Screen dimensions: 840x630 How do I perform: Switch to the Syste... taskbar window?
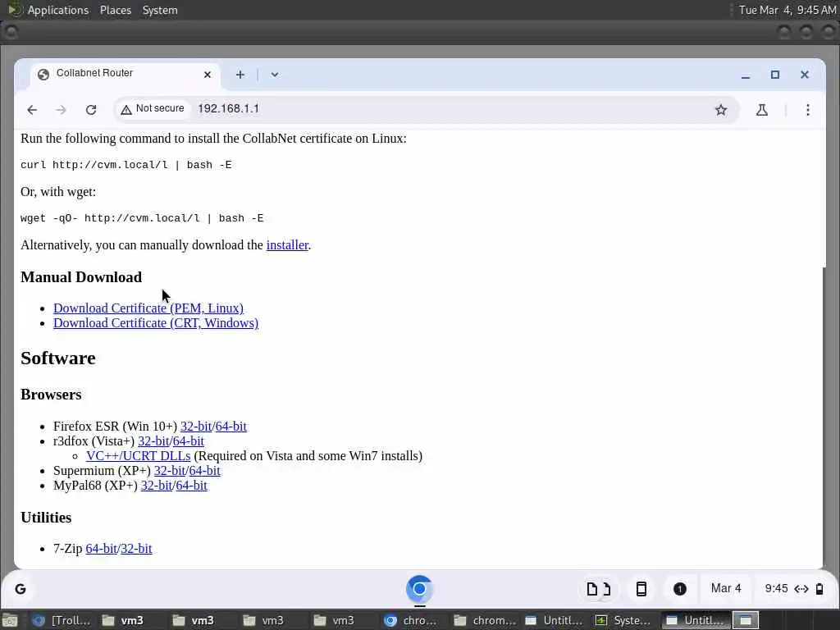coord(624,621)
